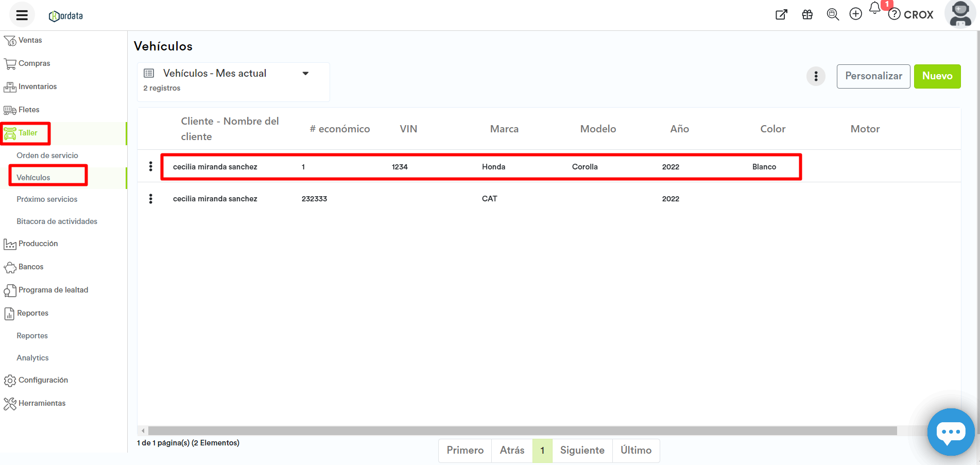The height and width of the screenshot is (465, 980).
Task: Click the Personalizar button
Action: pyautogui.click(x=873, y=76)
